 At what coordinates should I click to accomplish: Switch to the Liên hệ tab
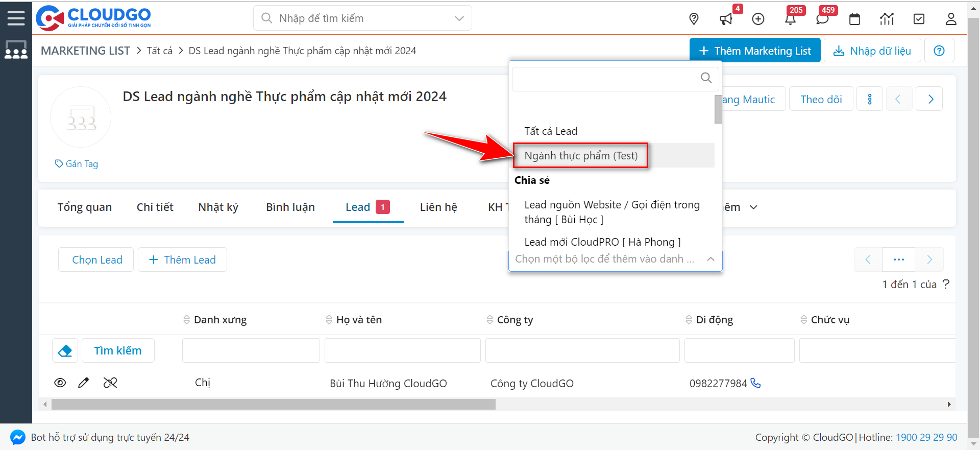pos(438,207)
